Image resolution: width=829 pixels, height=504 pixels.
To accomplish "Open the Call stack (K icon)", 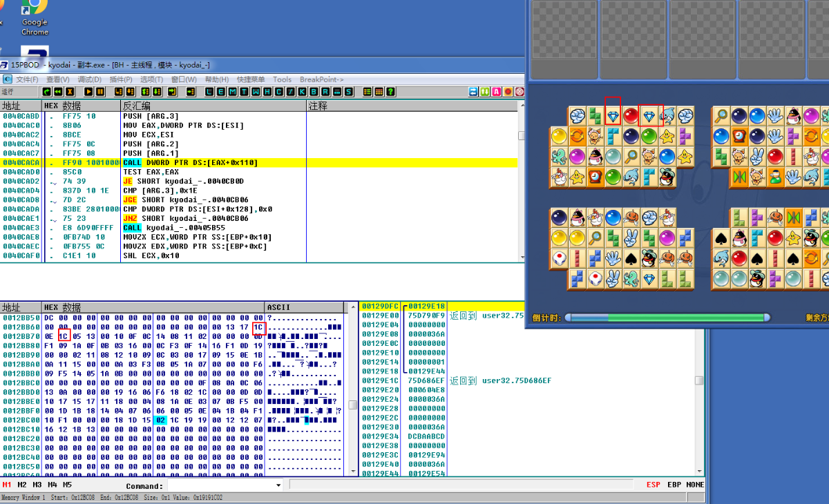I will pos(303,91).
